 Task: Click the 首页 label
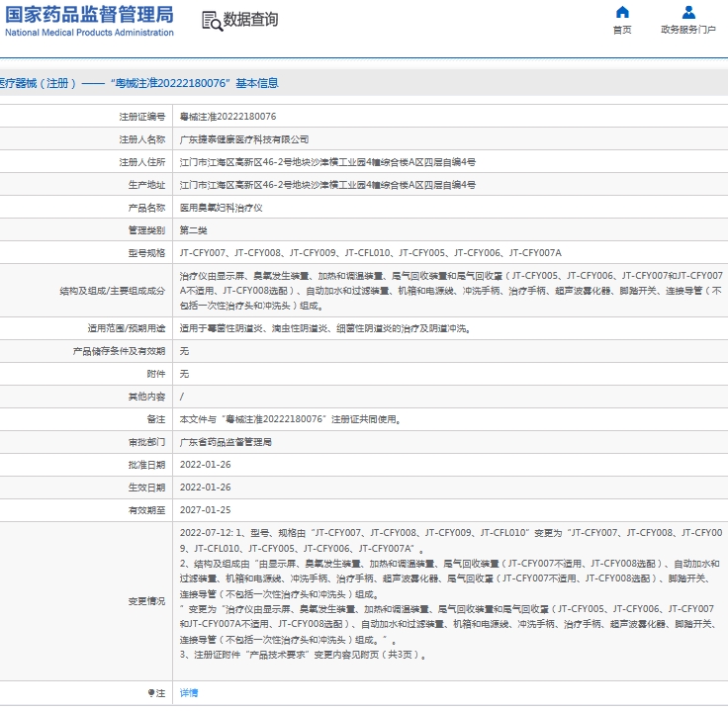point(622,30)
